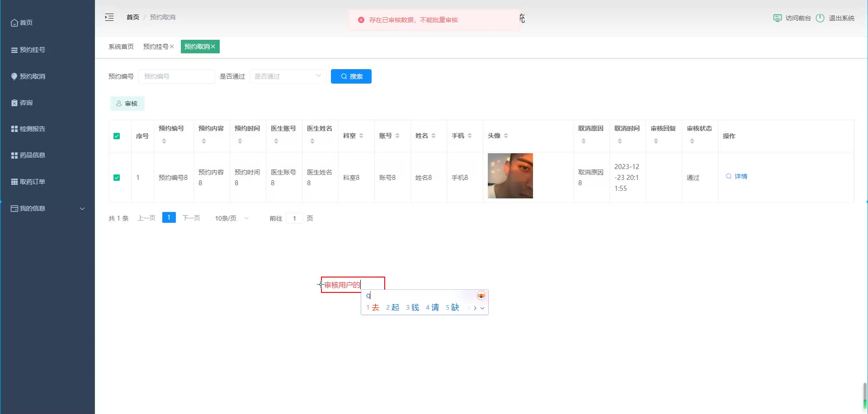Screen dimensions: 868x414
Task: Select IME candidate 1 去
Action: point(373,307)
